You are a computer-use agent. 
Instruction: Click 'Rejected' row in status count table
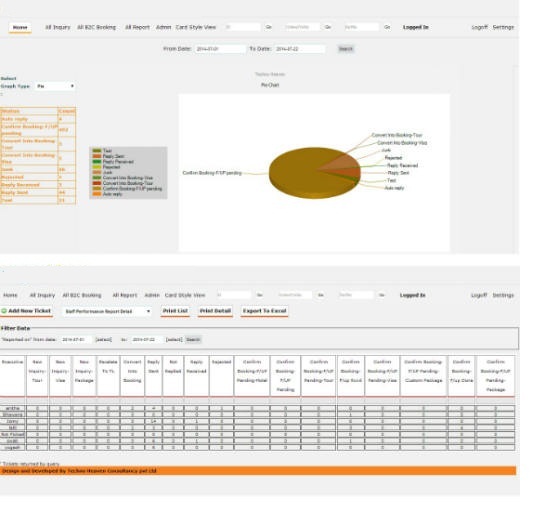click(x=38, y=177)
